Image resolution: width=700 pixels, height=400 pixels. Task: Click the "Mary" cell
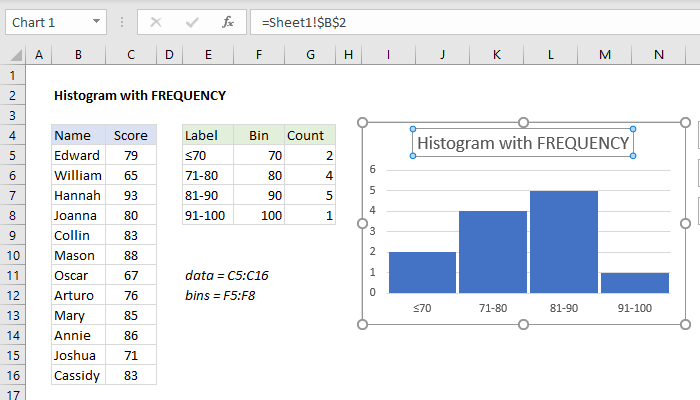click(x=79, y=316)
